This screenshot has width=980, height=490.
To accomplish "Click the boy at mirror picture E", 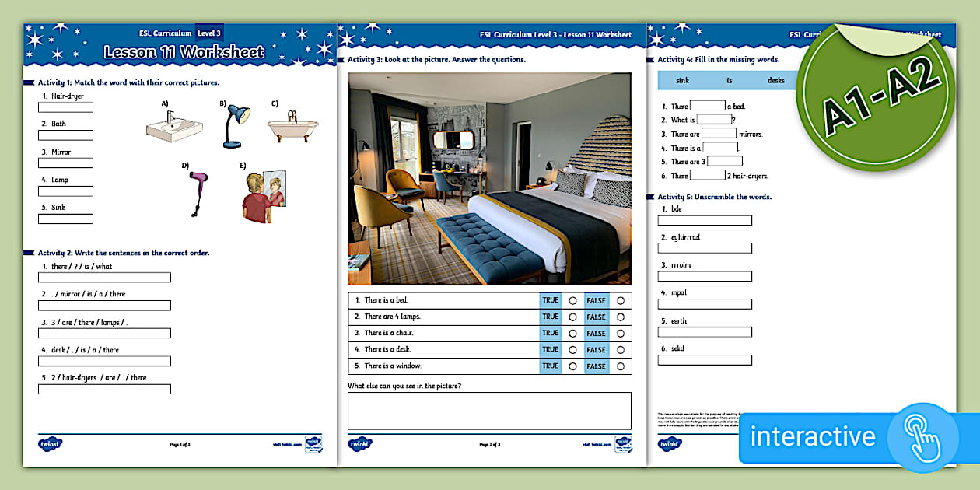I will [262, 198].
